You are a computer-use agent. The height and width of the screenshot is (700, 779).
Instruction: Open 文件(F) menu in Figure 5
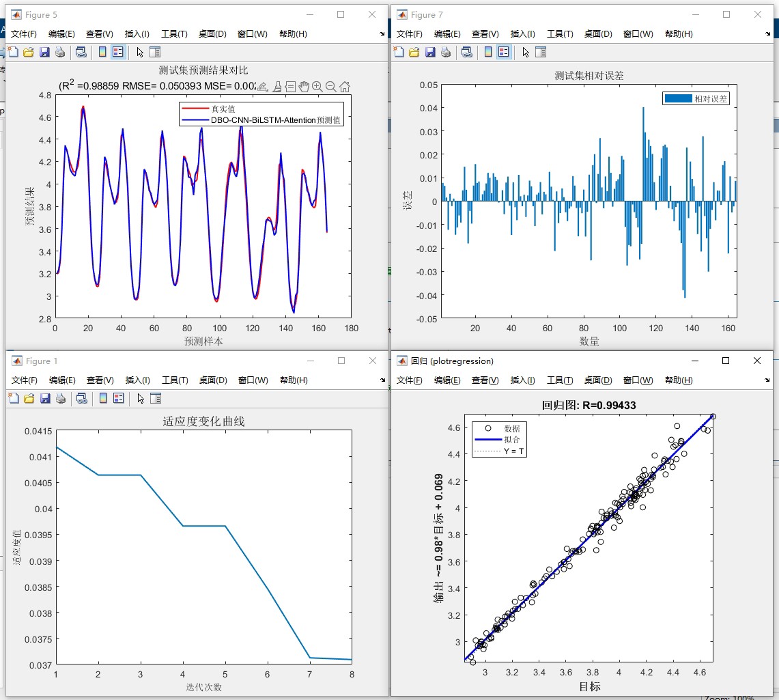coord(24,33)
